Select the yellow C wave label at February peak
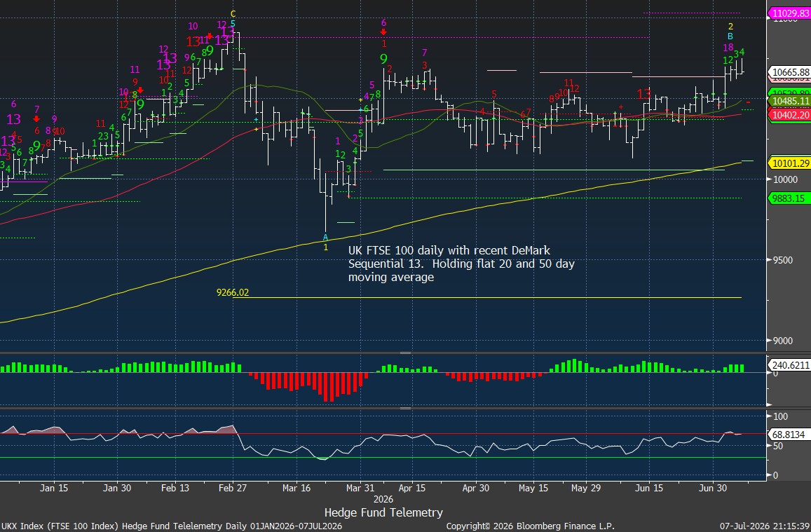The height and width of the screenshot is (532, 811). (233, 14)
